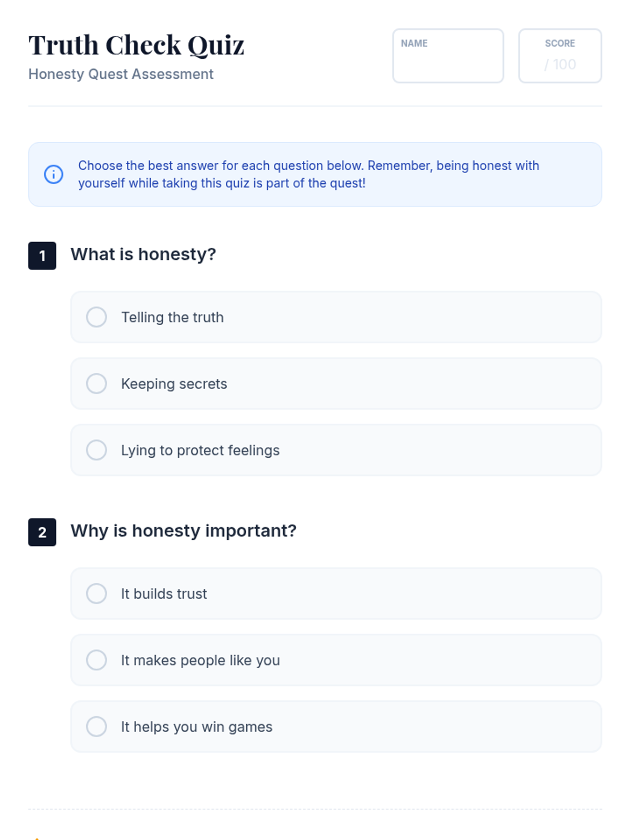Image resolution: width=630 pixels, height=840 pixels.
Task: Select the "It builds trust" radio button
Action: click(97, 594)
